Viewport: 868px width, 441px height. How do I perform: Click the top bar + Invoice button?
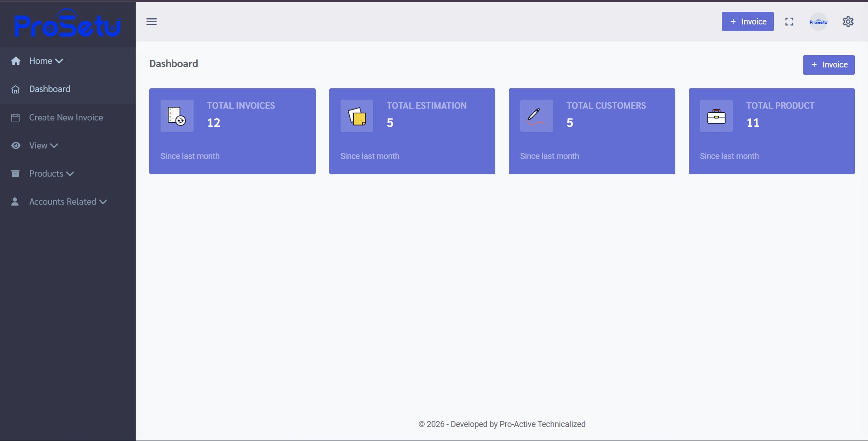[x=748, y=22]
